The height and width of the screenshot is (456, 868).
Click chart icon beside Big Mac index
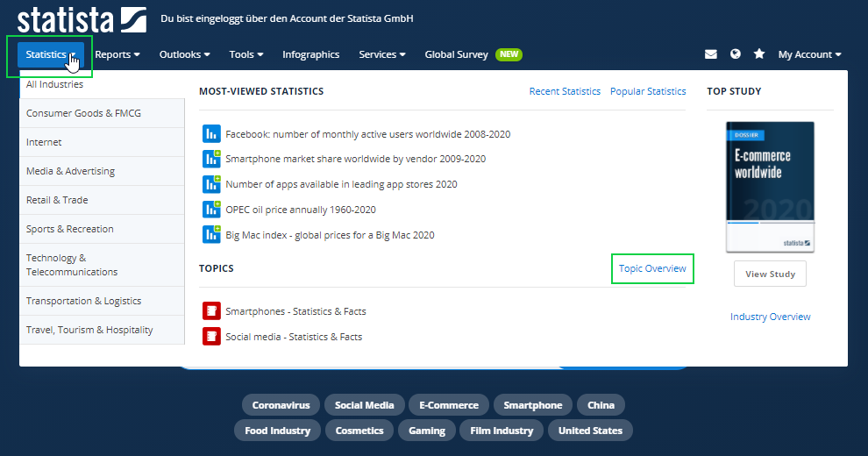(x=211, y=235)
